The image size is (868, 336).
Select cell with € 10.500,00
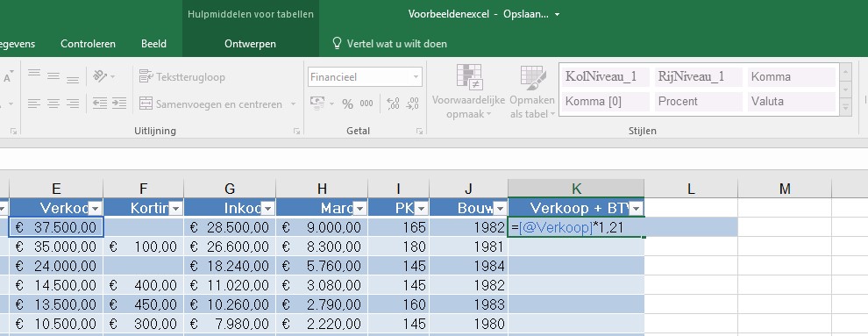(56, 324)
